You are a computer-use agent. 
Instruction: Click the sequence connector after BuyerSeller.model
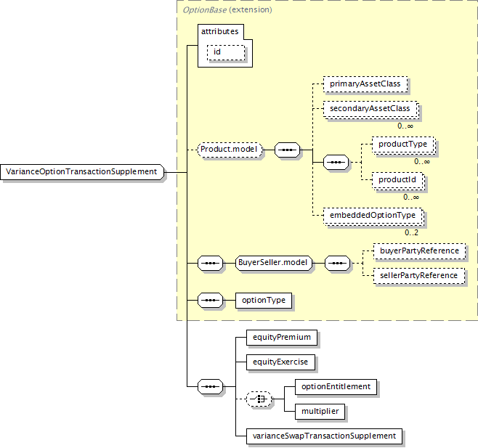click(338, 263)
